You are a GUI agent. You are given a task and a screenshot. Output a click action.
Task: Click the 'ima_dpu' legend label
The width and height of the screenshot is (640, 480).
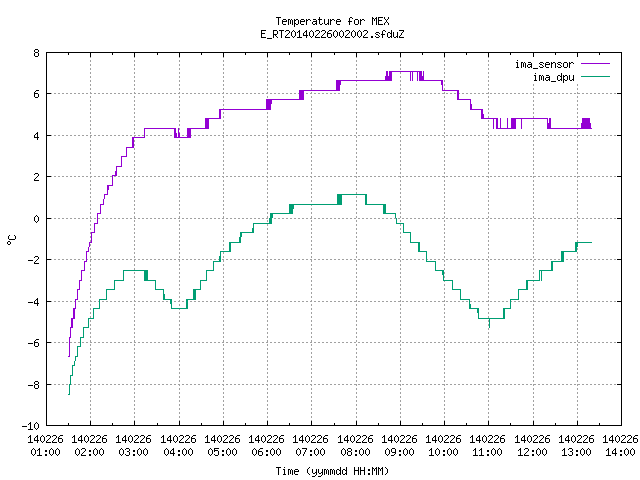553,77
